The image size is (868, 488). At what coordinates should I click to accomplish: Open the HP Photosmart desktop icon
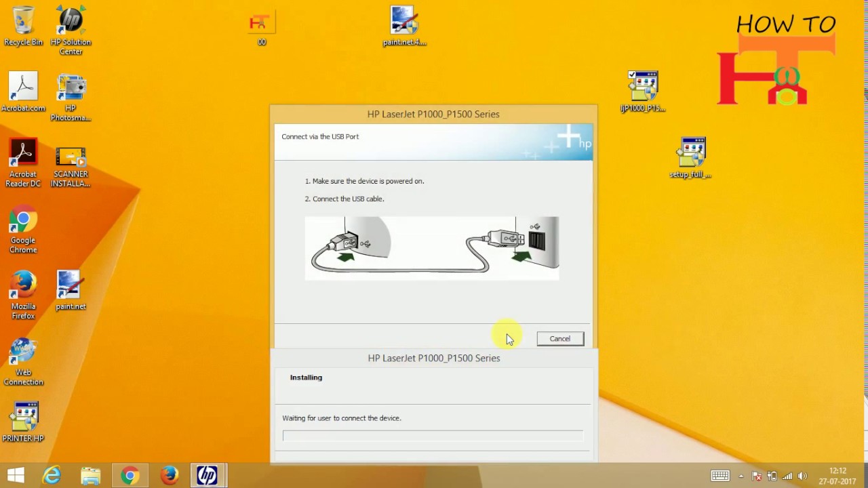[x=71, y=97]
